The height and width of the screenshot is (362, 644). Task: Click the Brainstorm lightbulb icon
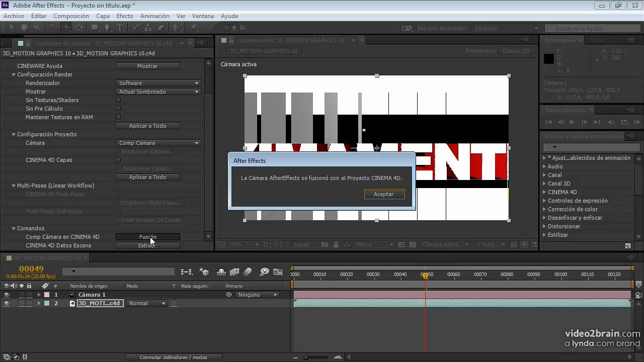click(265, 272)
